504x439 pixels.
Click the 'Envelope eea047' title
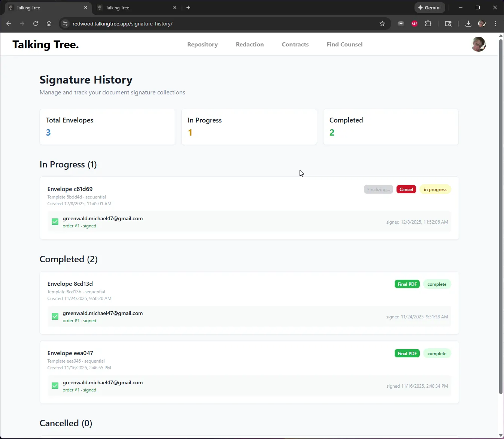[x=70, y=353]
